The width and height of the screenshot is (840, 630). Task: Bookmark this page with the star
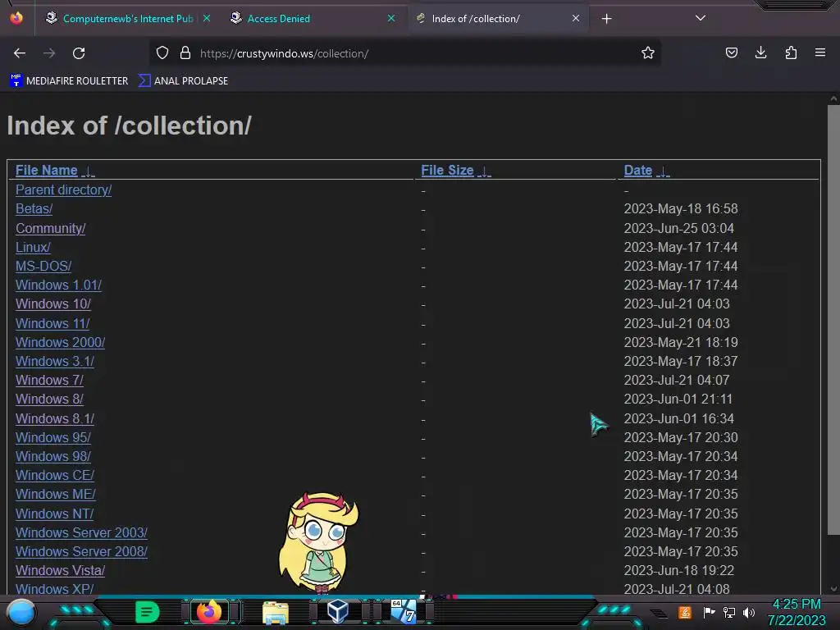pyautogui.click(x=648, y=53)
